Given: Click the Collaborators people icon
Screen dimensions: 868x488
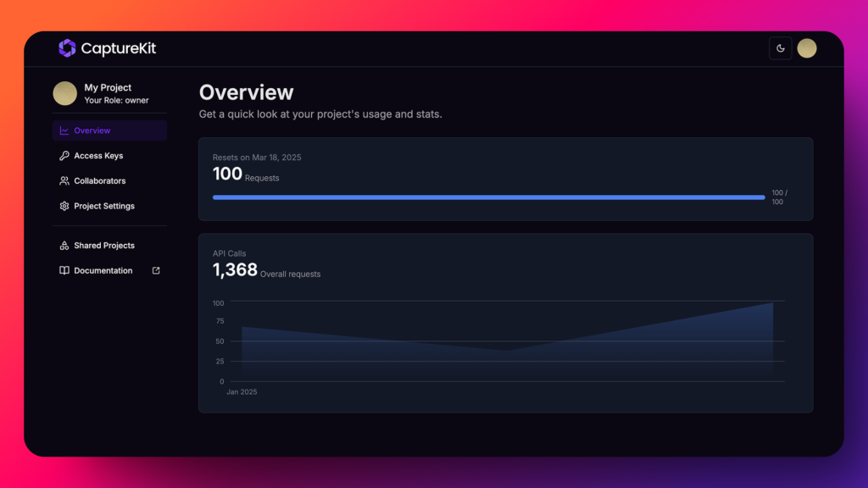Looking at the screenshot, I should click(x=64, y=181).
